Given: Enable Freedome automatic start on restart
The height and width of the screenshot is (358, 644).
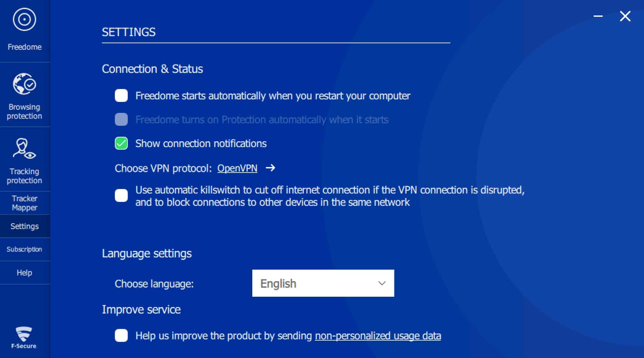Looking at the screenshot, I should coord(121,95).
